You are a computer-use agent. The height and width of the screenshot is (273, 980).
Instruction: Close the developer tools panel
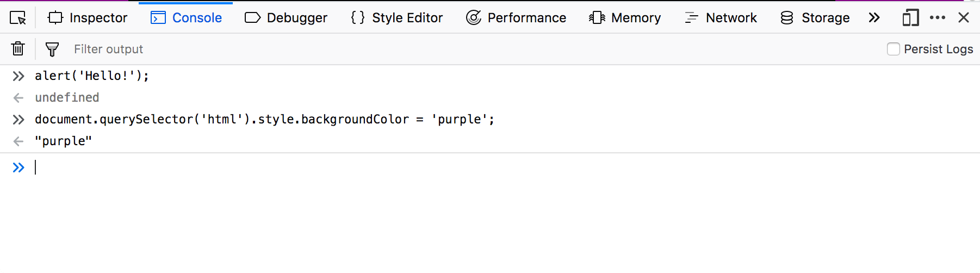pos(964,18)
